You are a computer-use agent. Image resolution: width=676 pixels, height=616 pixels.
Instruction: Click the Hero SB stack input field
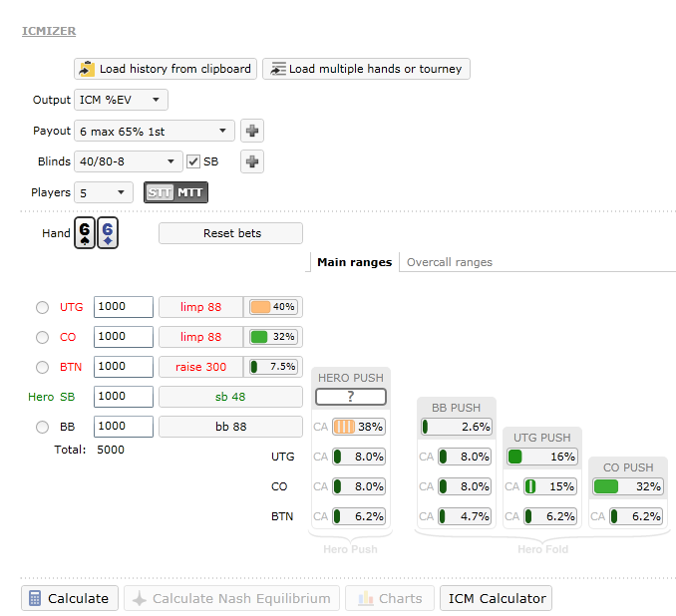[124, 397]
